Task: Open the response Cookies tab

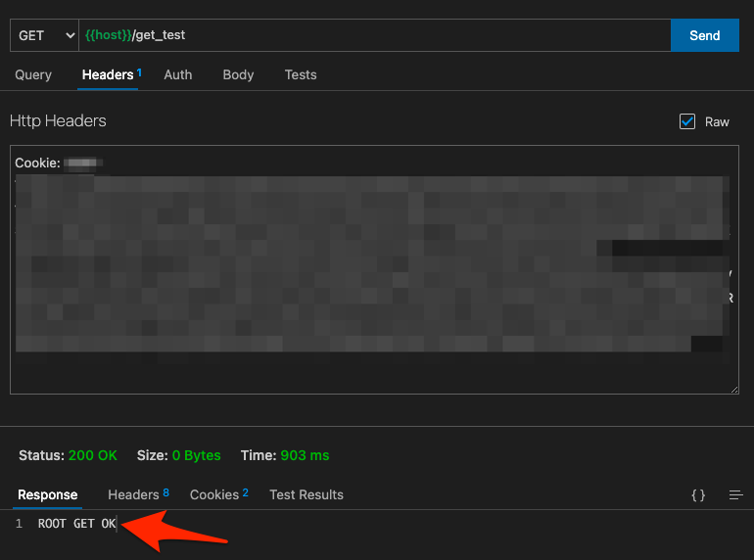Action: pos(218,494)
